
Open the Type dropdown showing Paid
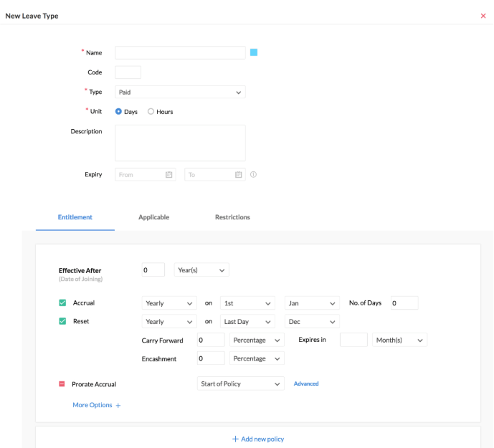[180, 92]
